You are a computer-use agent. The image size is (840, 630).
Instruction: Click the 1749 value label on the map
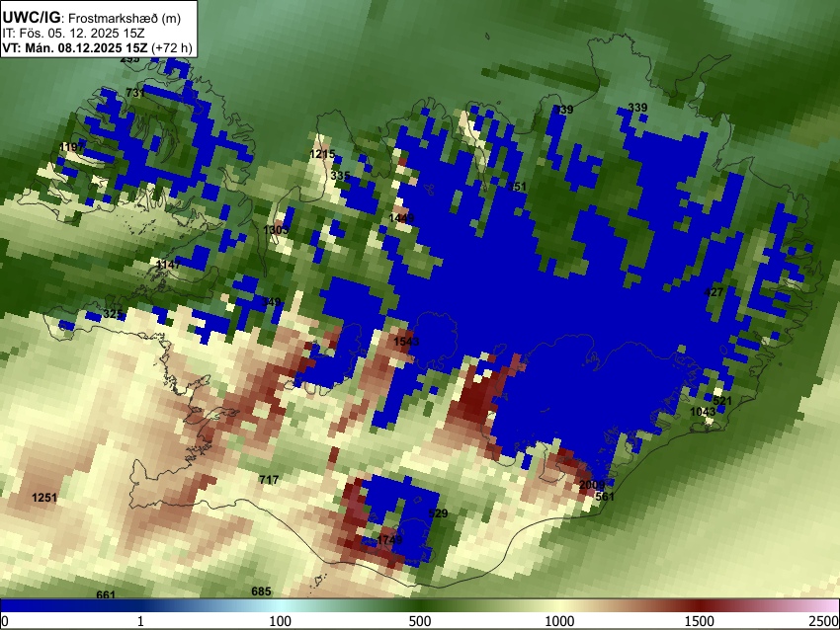pyautogui.click(x=389, y=539)
